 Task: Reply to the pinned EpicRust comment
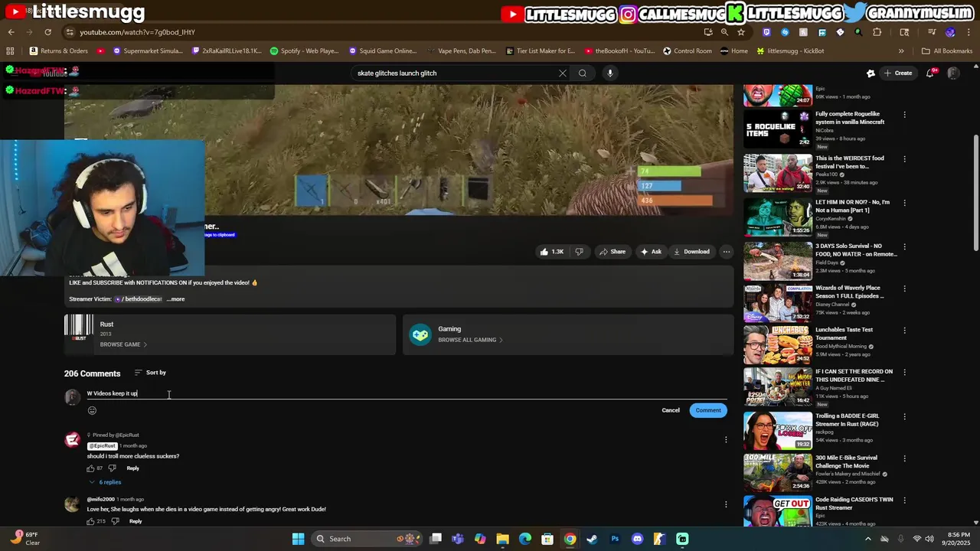(x=133, y=468)
